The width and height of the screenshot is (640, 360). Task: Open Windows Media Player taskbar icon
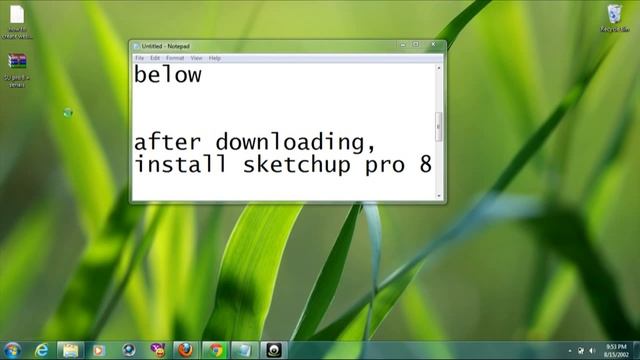(98, 350)
